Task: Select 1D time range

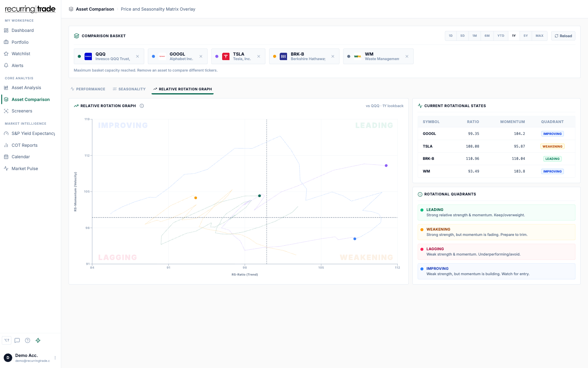Action: point(451,36)
